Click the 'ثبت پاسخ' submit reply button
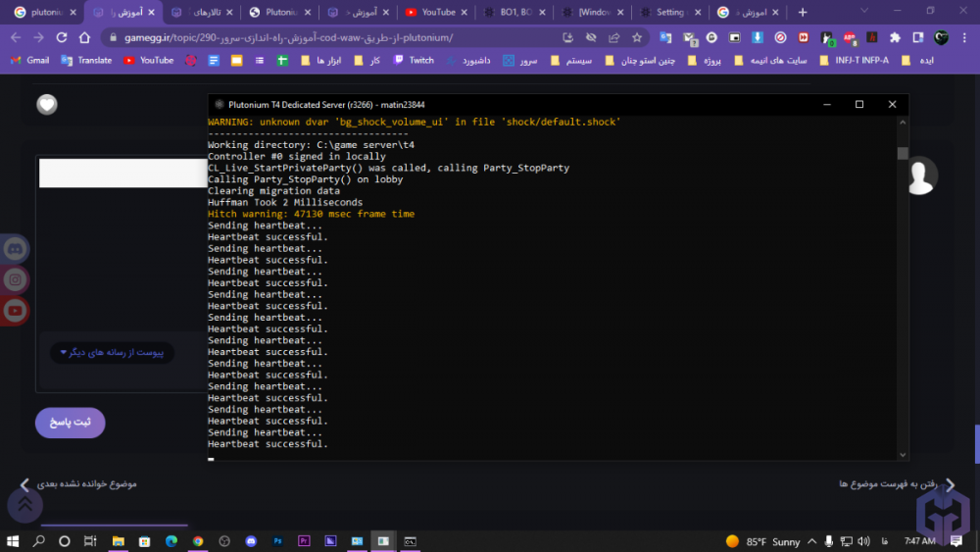This screenshot has height=552, width=980. click(x=71, y=423)
